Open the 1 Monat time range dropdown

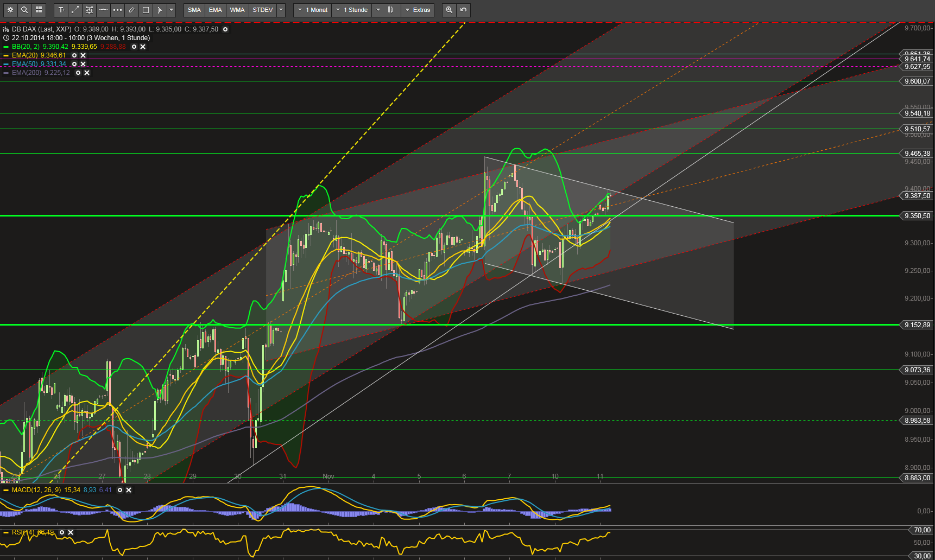(312, 10)
